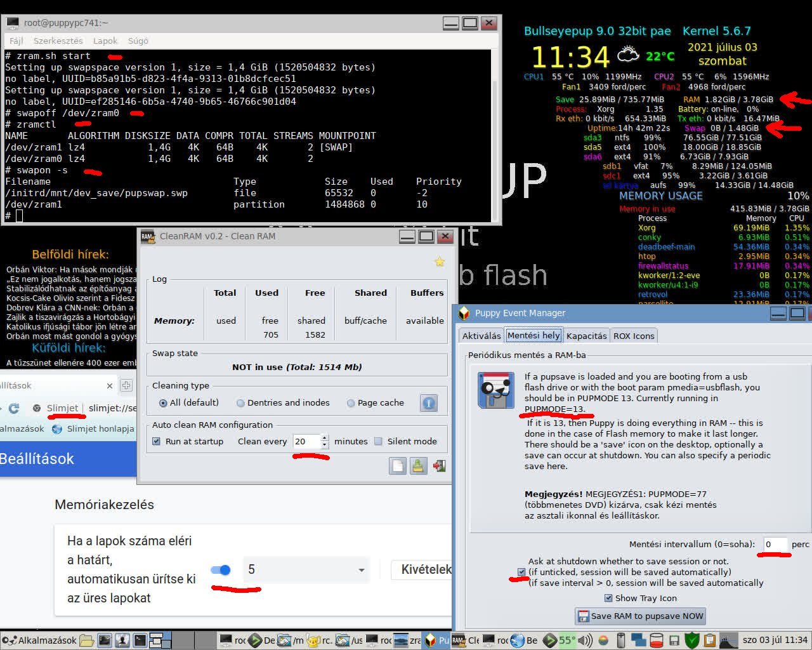Image resolution: width=812 pixels, height=650 pixels.
Task: Open a new Slimjet tab
Action: click(126, 385)
